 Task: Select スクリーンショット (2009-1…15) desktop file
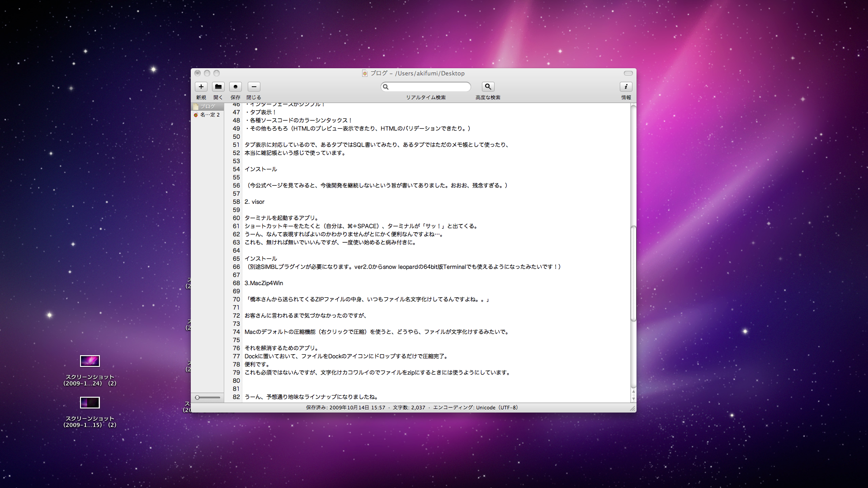(90, 403)
